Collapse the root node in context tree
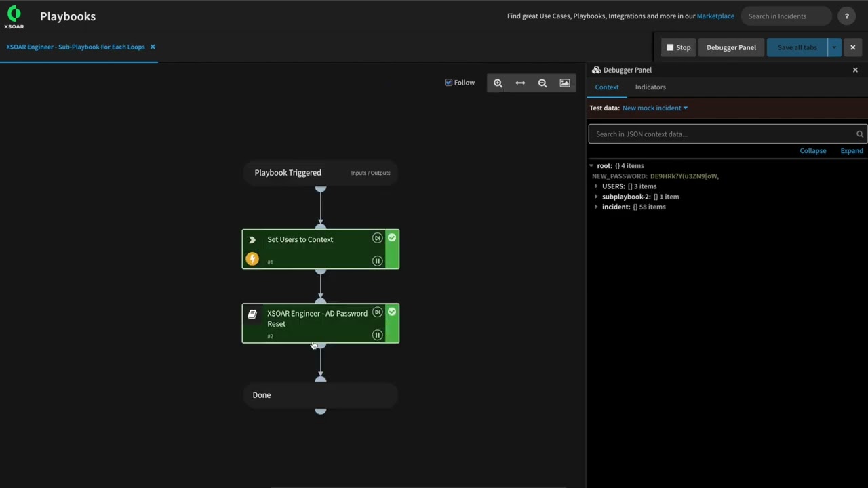868x488 pixels. (591, 166)
